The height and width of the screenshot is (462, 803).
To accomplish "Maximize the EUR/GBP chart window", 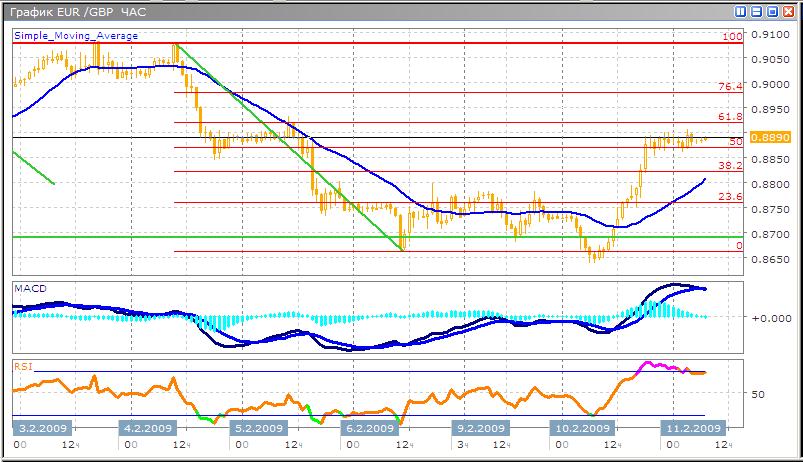I will [x=771, y=11].
